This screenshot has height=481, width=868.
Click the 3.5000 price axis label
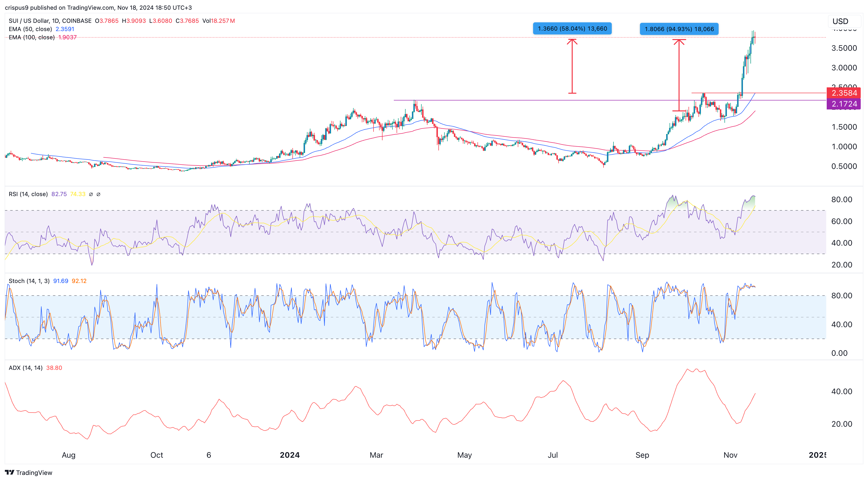[844, 48]
